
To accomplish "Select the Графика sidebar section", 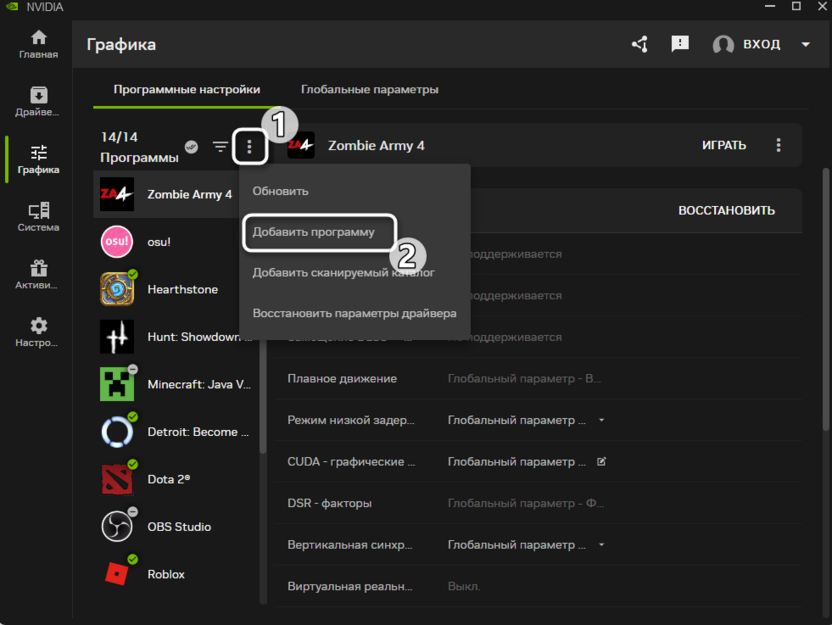I will tap(38, 159).
